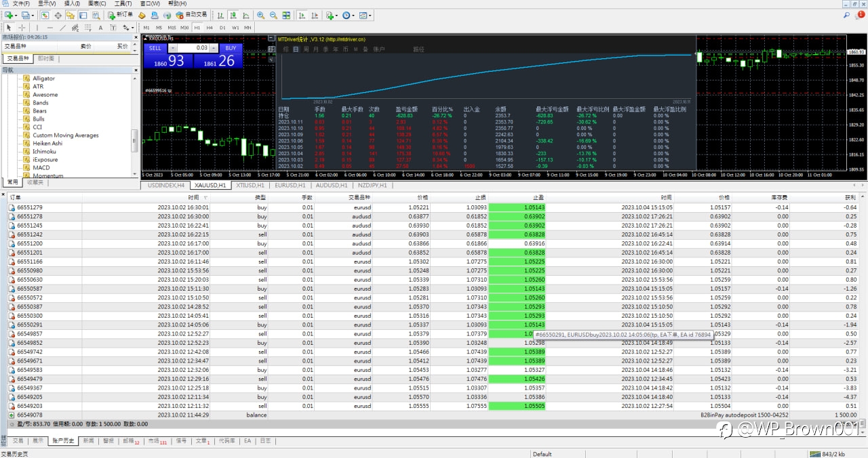Open the indicators list dropdown icon

(331, 15)
